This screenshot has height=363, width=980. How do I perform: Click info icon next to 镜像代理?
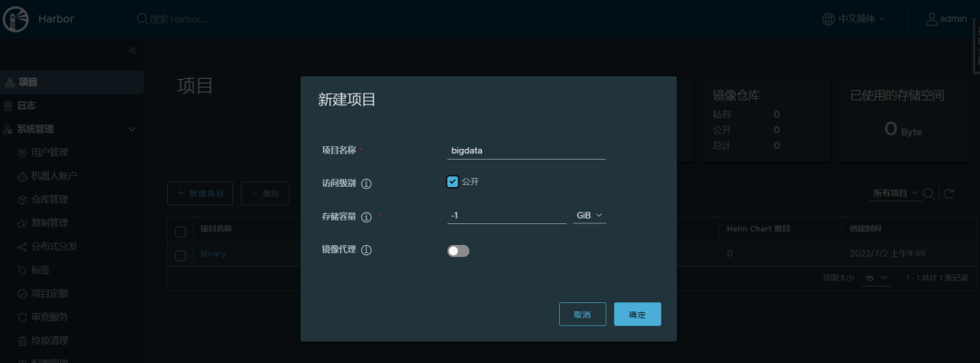[x=367, y=250]
